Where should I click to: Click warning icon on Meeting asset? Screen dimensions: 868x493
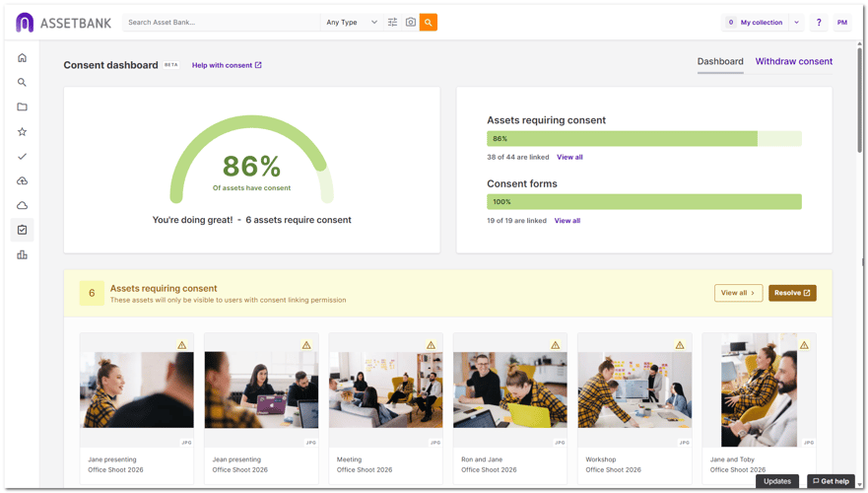click(x=432, y=345)
